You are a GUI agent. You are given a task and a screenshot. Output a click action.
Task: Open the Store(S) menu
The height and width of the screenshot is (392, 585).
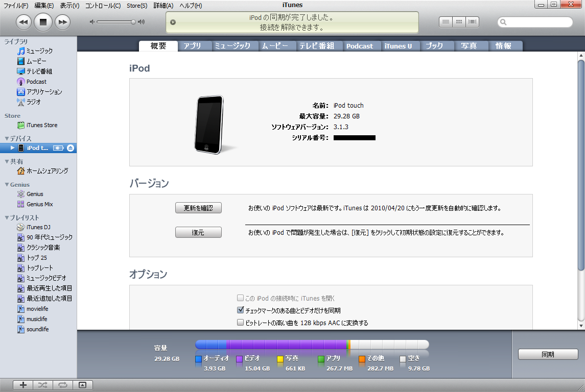(137, 6)
